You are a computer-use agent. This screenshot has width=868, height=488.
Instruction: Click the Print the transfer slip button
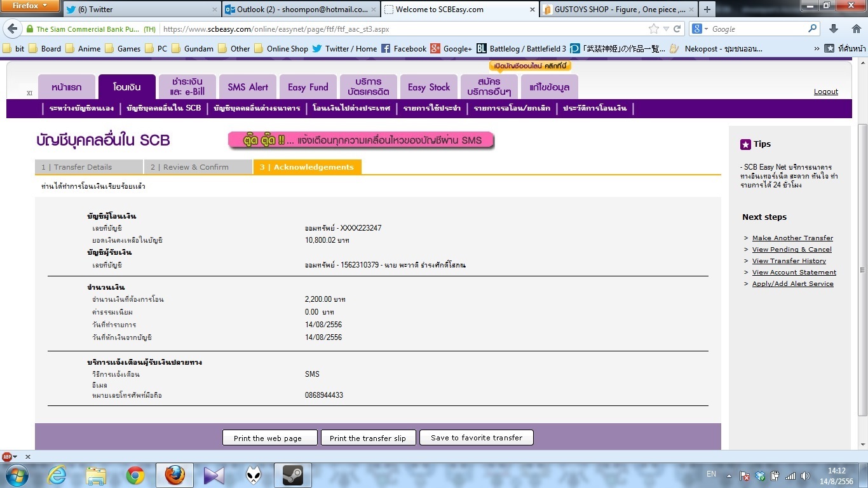368,438
